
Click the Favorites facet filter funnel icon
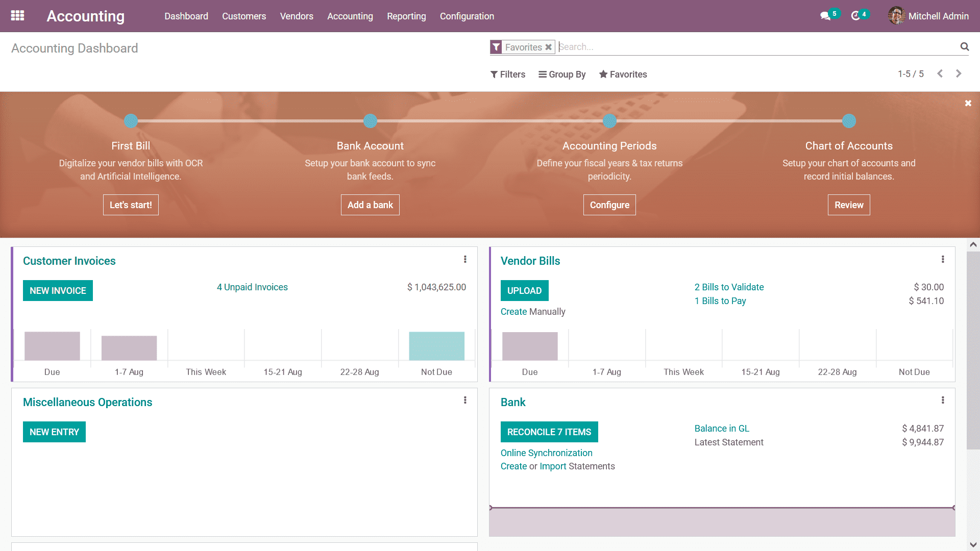[496, 47]
